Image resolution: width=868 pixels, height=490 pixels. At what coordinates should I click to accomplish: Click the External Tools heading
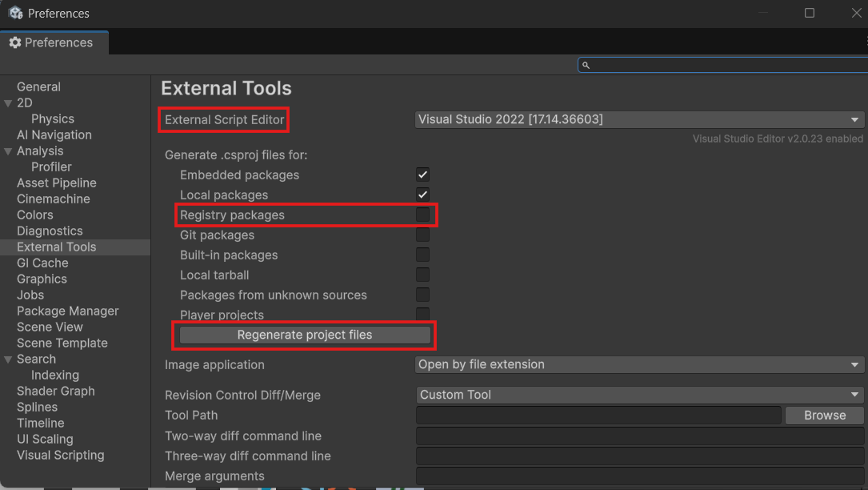226,89
